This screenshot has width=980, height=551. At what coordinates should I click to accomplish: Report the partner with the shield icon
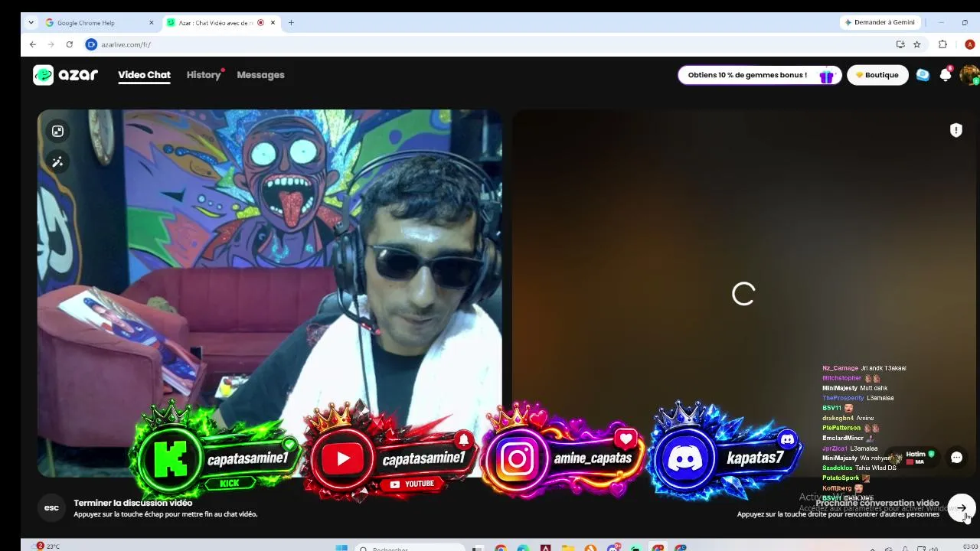pyautogui.click(x=956, y=130)
